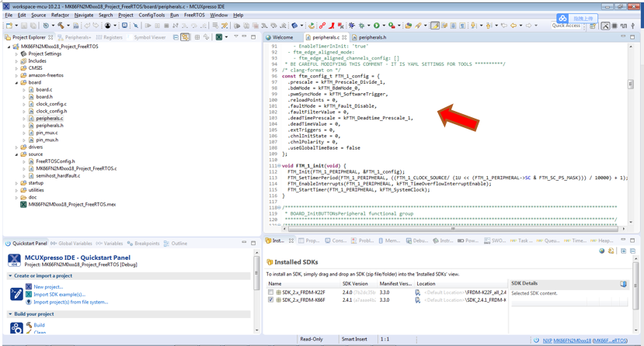The width and height of the screenshot is (644, 346).
Task: Expand the drivers folder in the tree
Action: pyautogui.click(x=17, y=147)
